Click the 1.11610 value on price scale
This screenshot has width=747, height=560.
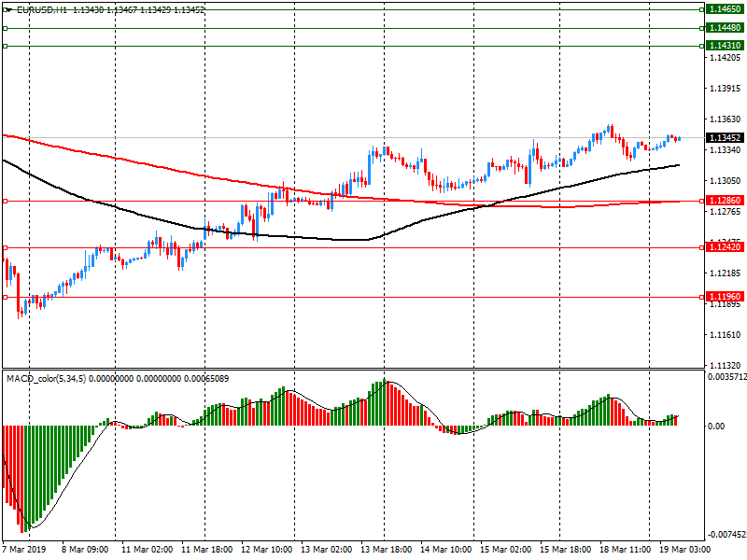click(x=724, y=334)
